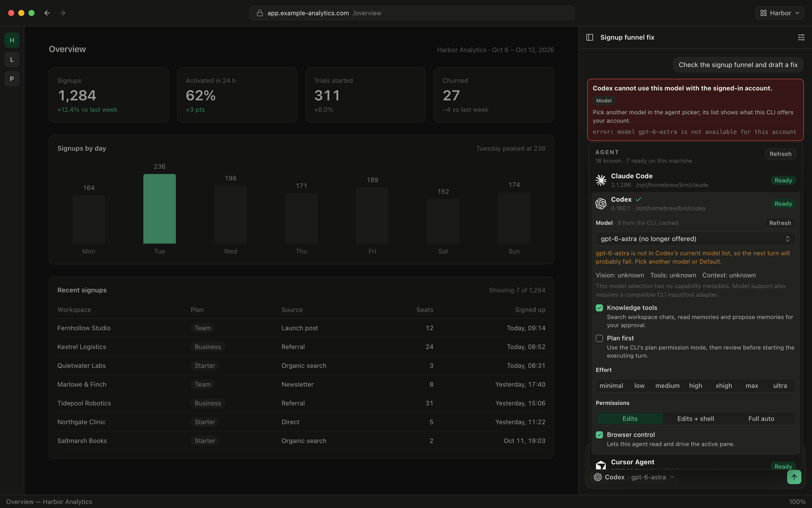Choose ultra effort level
This screenshot has width=812, height=508.
pos(780,386)
